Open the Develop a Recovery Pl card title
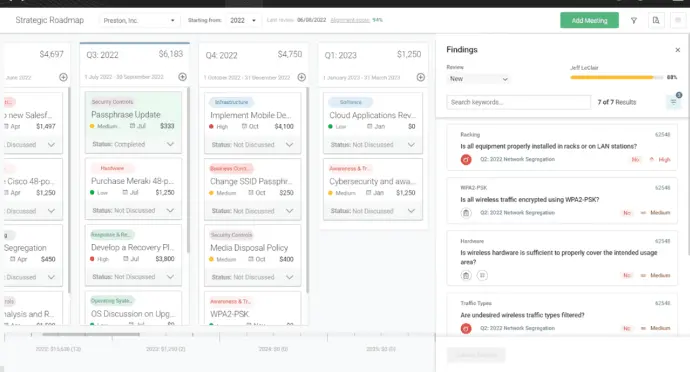This screenshot has height=372, width=690. click(132, 247)
